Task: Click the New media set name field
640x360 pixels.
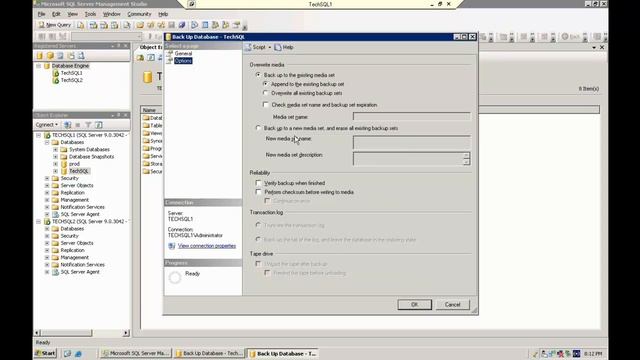Action: click(x=411, y=142)
